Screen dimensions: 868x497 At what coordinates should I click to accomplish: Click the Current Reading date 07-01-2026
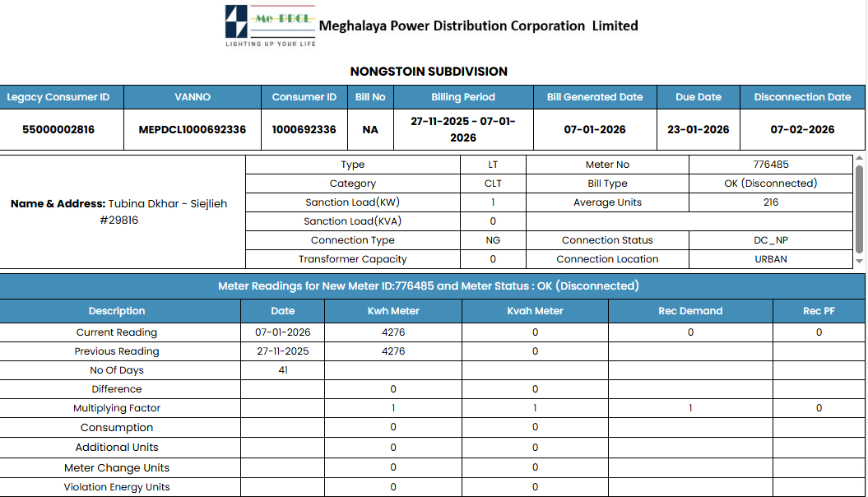(x=282, y=332)
